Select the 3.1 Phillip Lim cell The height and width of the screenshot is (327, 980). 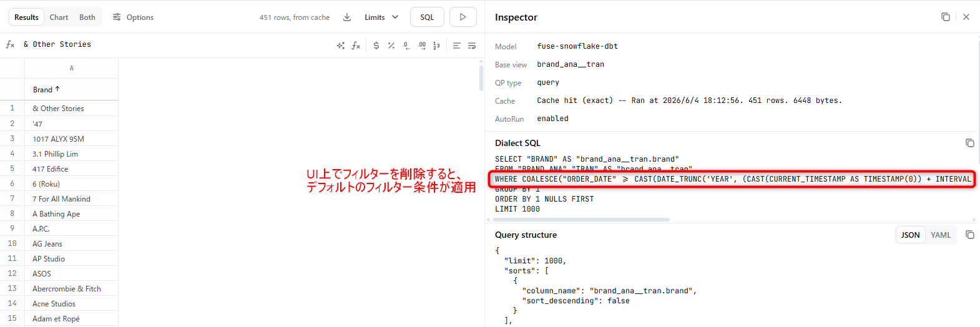tap(71, 154)
